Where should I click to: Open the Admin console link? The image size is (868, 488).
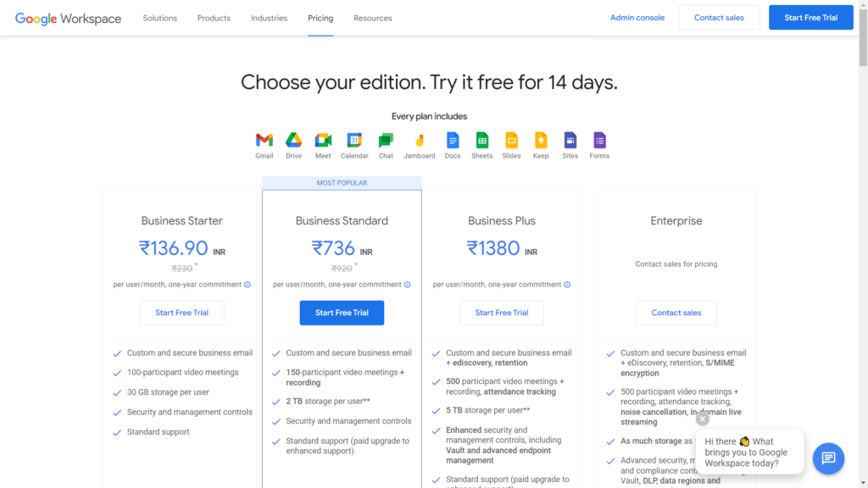tap(637, 18)
